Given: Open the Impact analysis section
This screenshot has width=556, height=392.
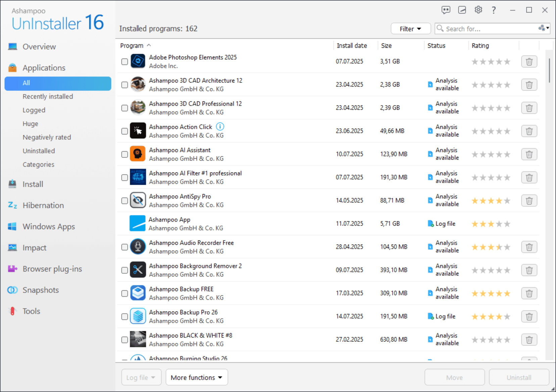Looking at the screenshot, I should pyautogui.click(x=35, y=248).
